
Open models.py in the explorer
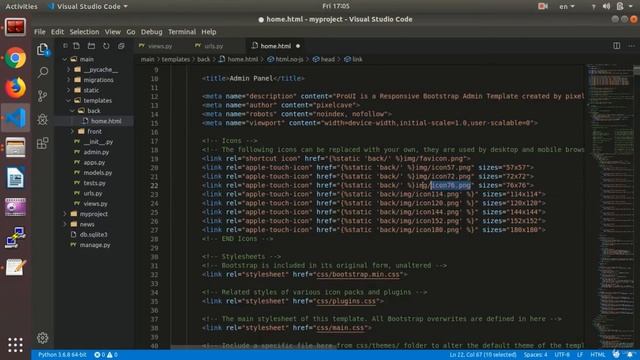[x=98, y=173]
